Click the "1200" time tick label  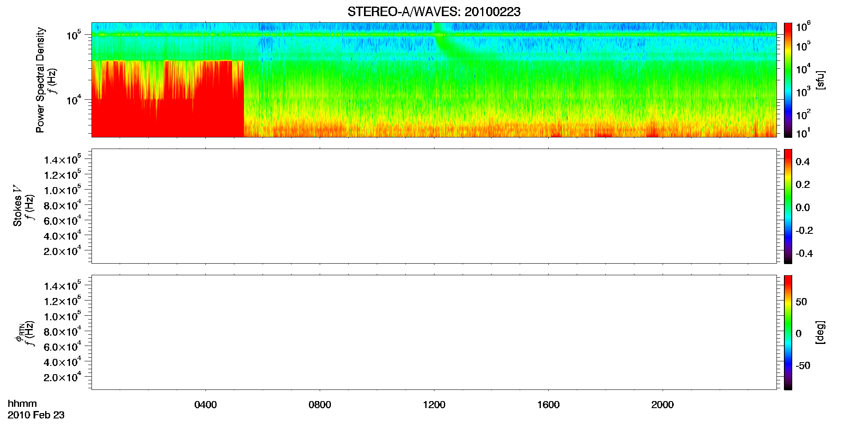tap(434, 405)
